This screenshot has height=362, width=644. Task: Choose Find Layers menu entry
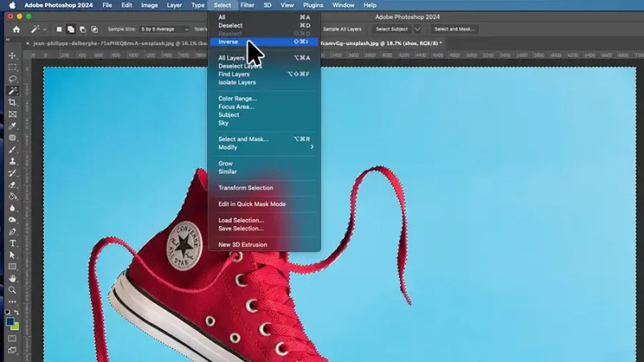click(x=265, y=74)
